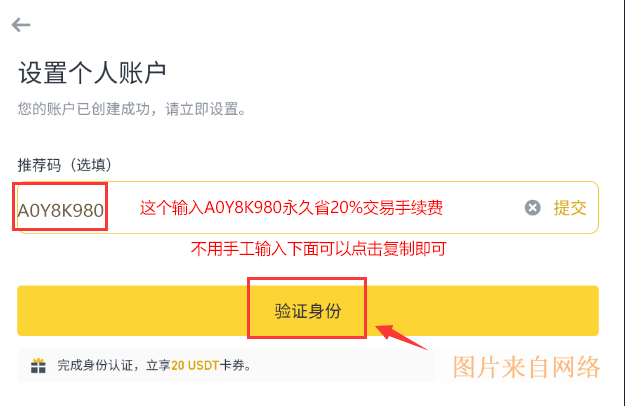
Task: Submit the referral code via 提交
Action: [570, 208]
